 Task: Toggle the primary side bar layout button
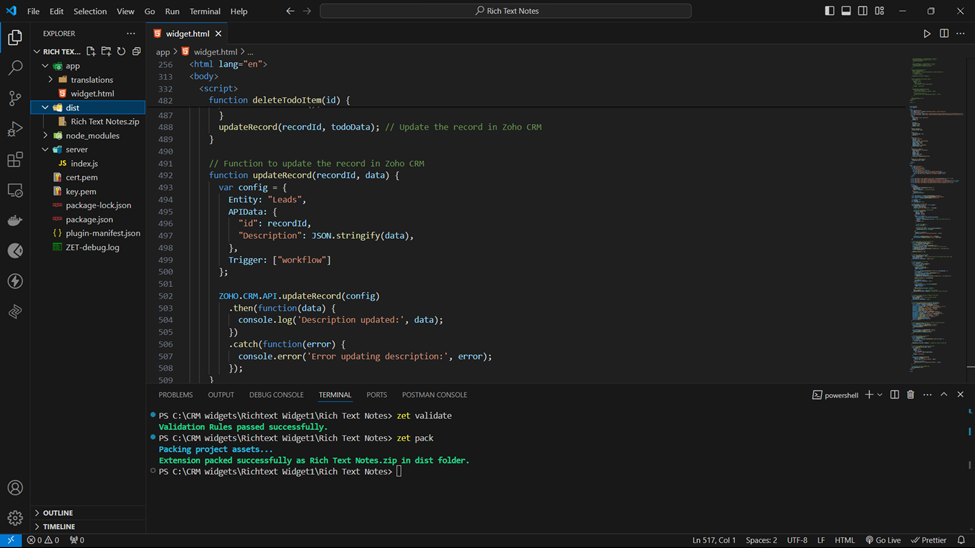tap(829, 11)
